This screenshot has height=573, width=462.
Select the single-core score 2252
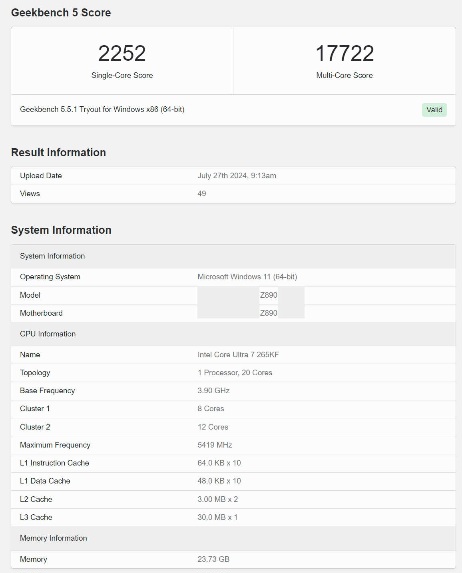click(122, 53)
